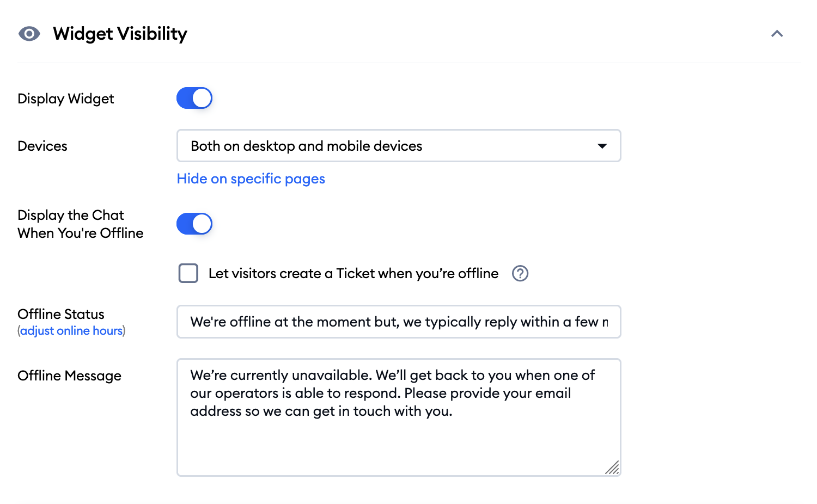Screen dimensions: 817x504
Task: Open 'Hide on specific pages' settings
Action: [x=251, y=179]
